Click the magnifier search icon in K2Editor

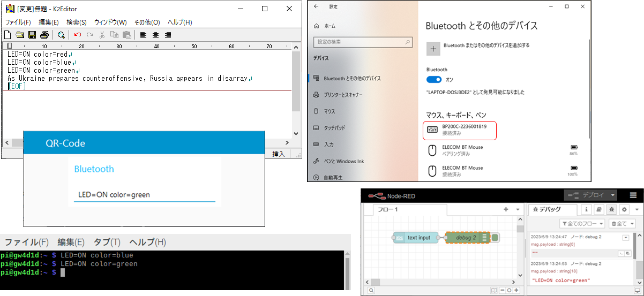[x=61, y=35]
